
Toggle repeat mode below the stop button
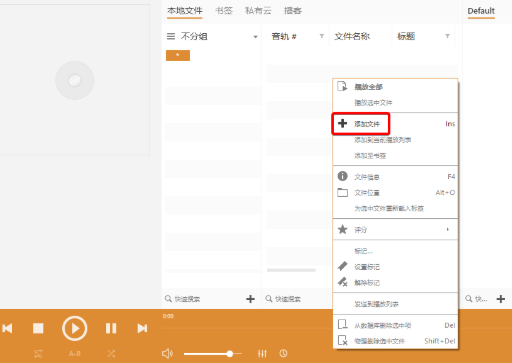point(38,354)
